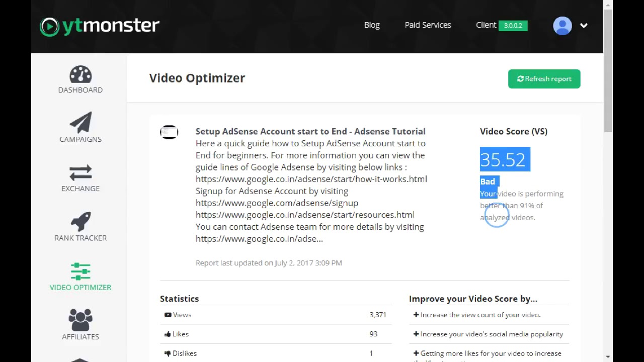Click the video thumbnail image

[x=169, y=132]
